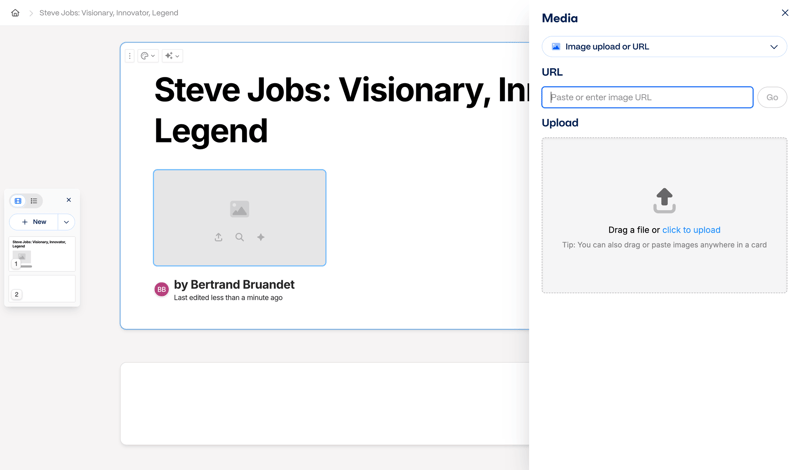Open the card options three-dot menu

tap(130, 56)
